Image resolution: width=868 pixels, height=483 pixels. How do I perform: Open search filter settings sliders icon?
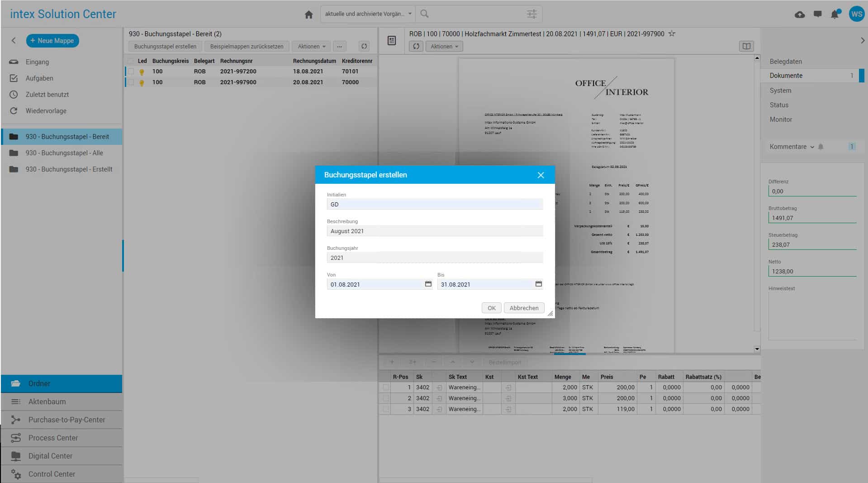531,14
